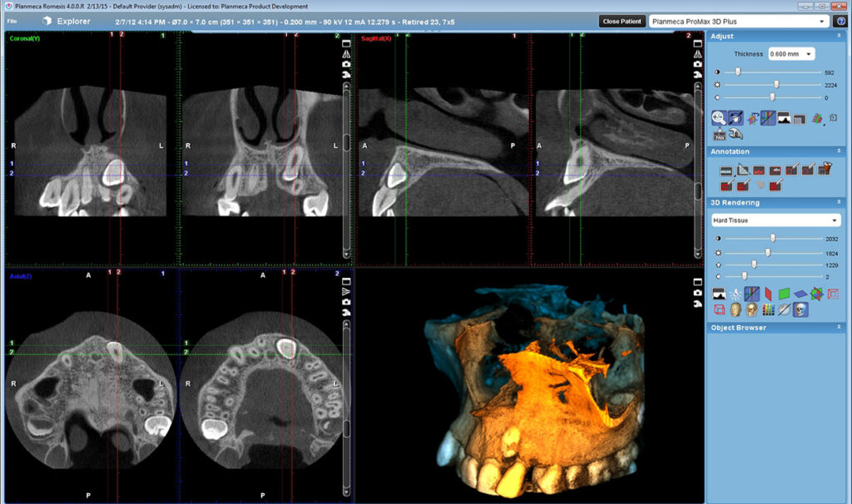Viewport: 852px width, 504px height.
Task: Open the Hard Tissue rendering preset dropdown
Action: click(776, 220)
